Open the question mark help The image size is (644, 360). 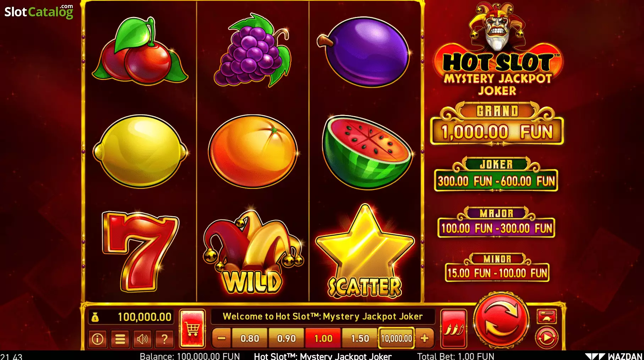164,339
